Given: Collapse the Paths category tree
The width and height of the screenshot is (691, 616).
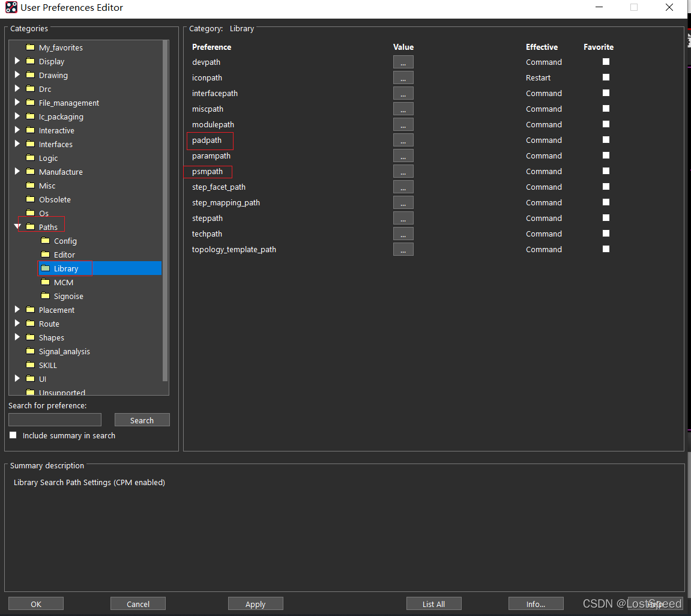Looking at the screenshot, I should (17, 227).
